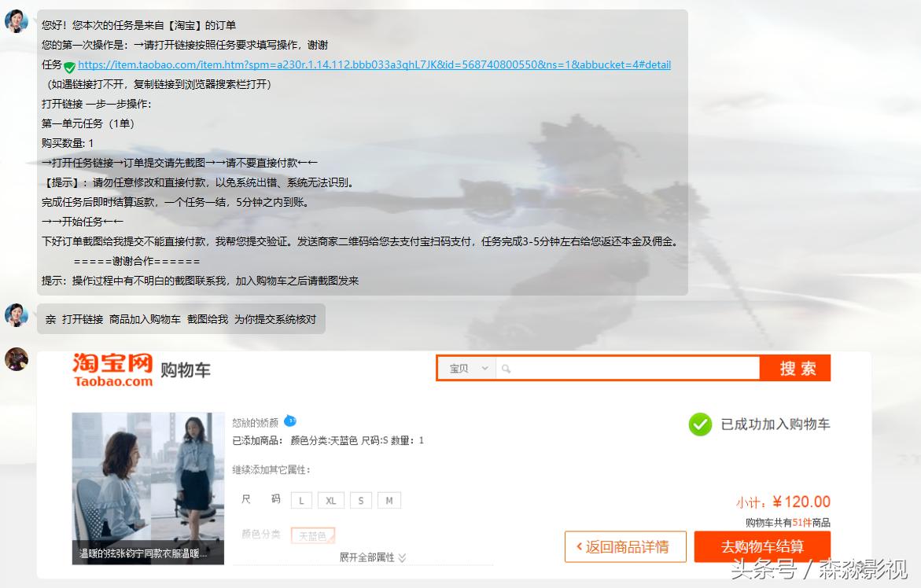
Task: Open the top customer-service avatar
Action: click(17, 21)
